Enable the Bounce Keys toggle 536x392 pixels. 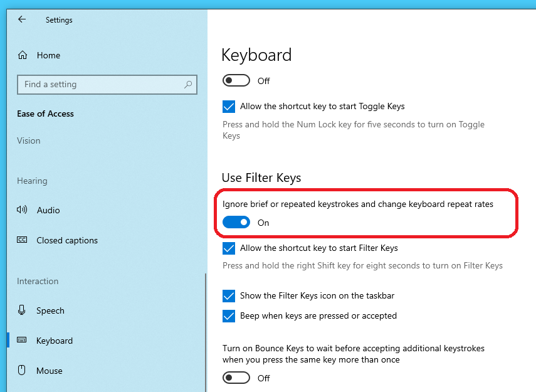pyautogui.click(x=236, y=378)
